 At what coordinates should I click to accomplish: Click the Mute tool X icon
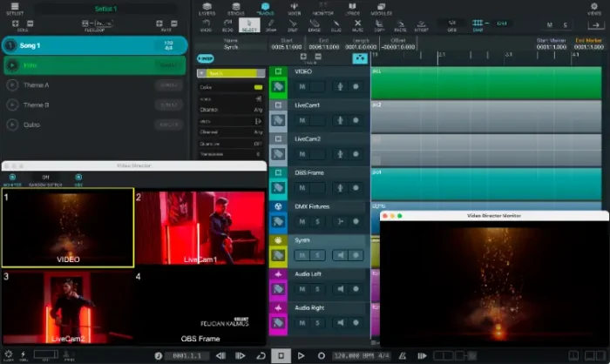point(357,25)
